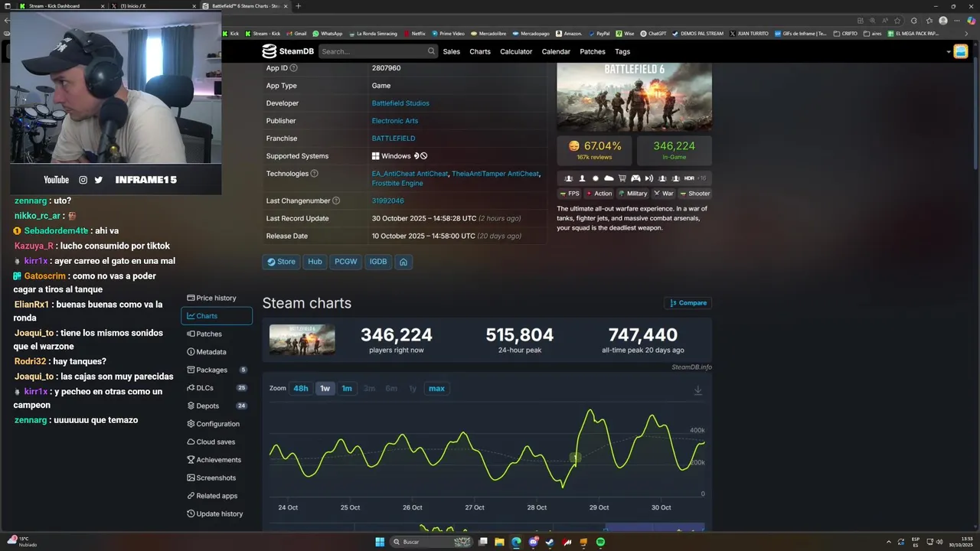The image size is (980, 551).
Task: Open the Patches menu in the header
Action: (593, 51)
